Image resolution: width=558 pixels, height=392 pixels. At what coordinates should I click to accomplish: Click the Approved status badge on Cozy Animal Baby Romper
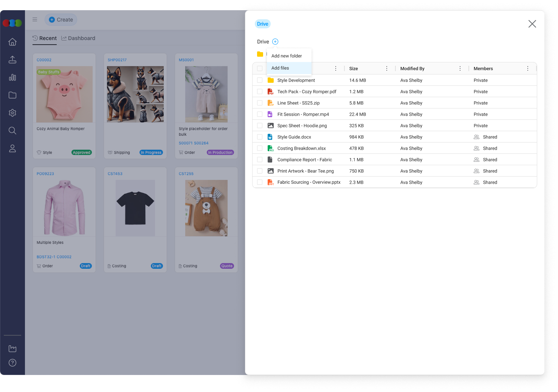(82, 152)
